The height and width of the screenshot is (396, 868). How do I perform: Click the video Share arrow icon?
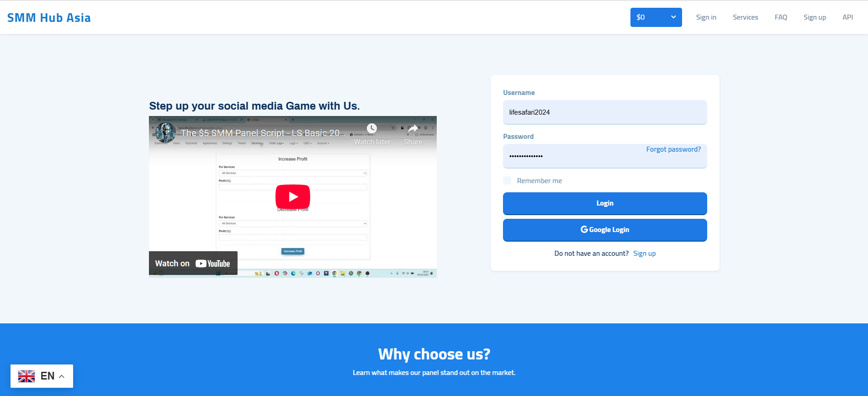(x=413, y=129)
